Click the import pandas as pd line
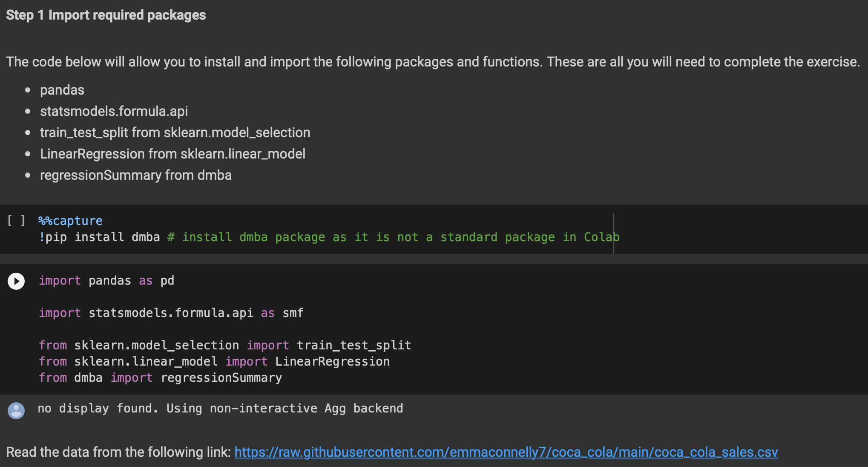This screenshot has width=868, height=467. point(106,280)
